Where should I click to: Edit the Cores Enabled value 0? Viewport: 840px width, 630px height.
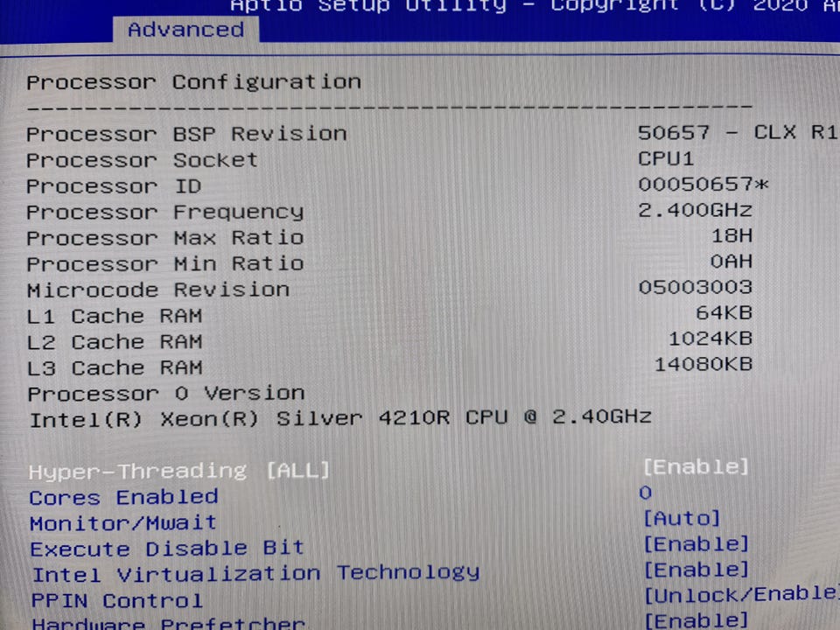click(x=646, y=493)
